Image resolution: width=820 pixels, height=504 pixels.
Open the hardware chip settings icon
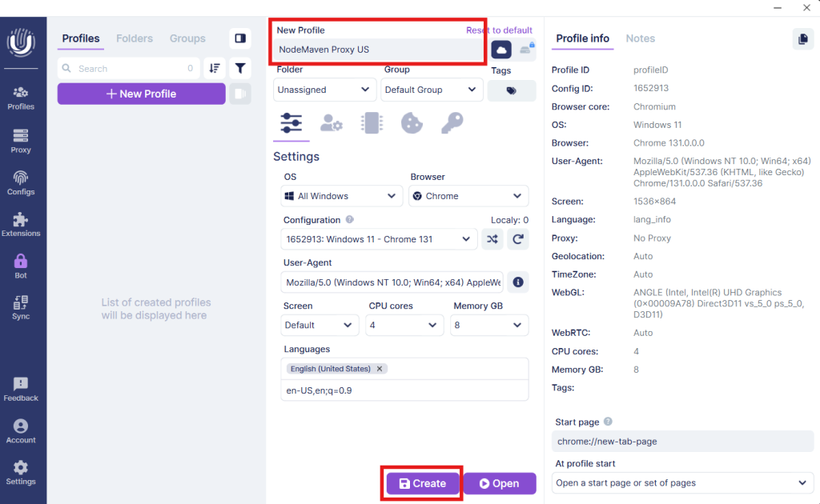tap(372, 123)
